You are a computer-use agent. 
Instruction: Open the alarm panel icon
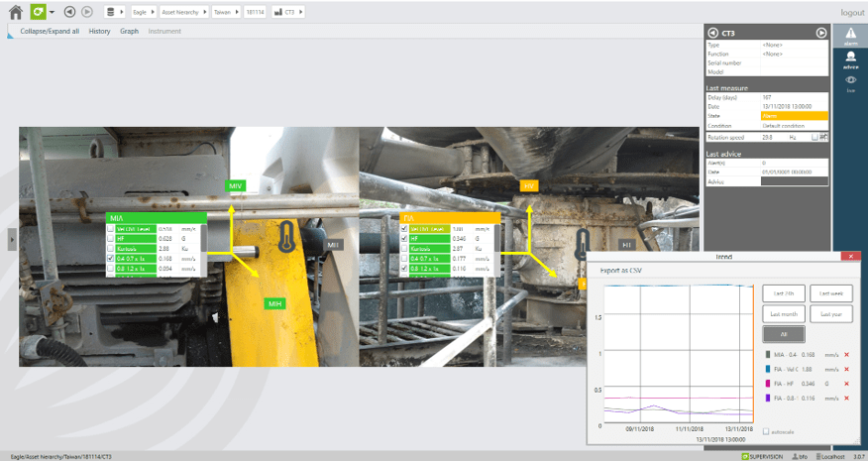pos(850,36)
